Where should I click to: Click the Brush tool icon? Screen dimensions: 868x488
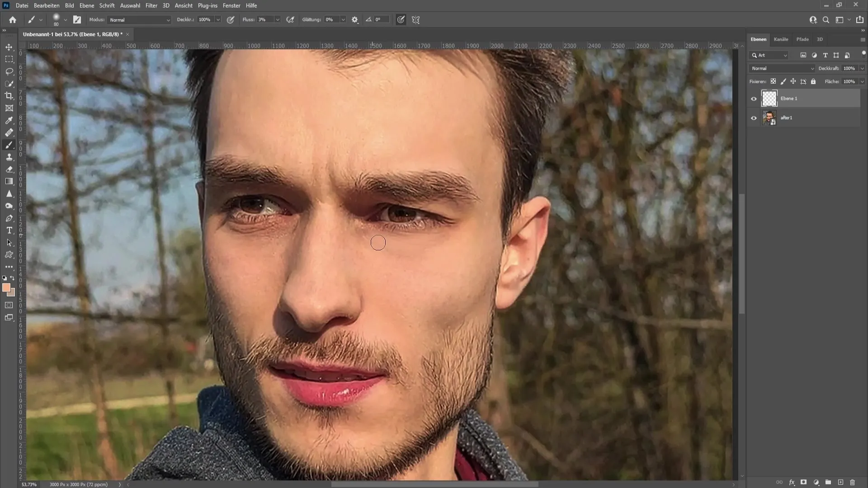tap(9, 144)
